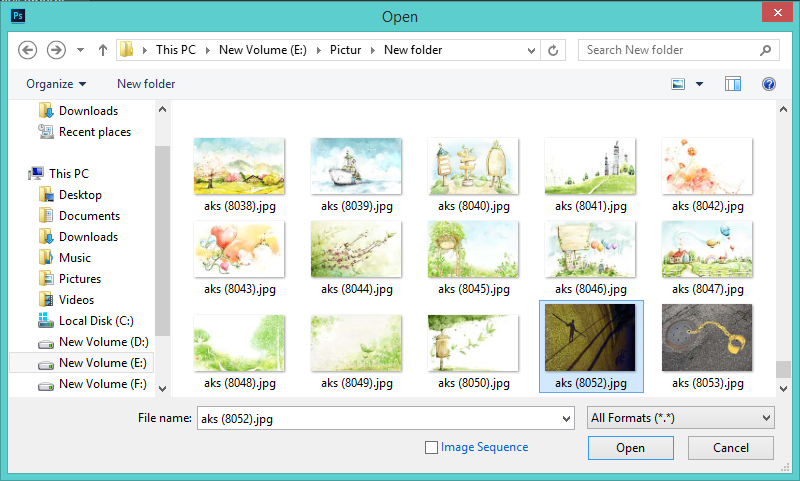Click New folder in the toolbar
This screenshot has width=800, height=481.
coord(146,84)
